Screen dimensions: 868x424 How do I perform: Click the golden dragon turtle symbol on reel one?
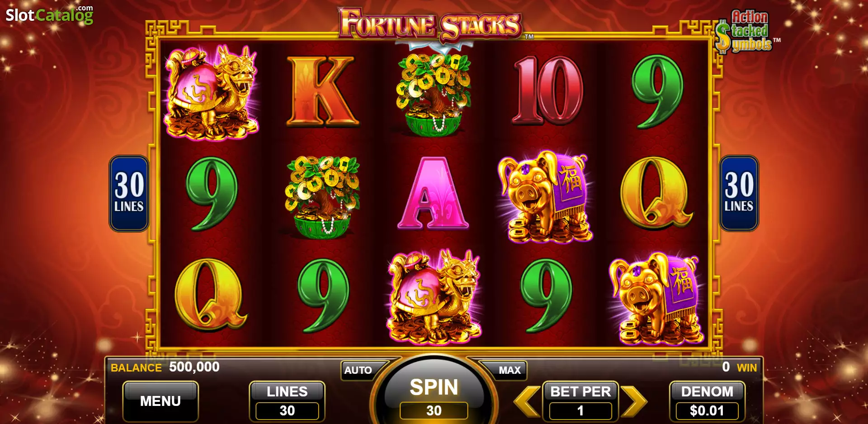pyautogui.click(x=211, y=92)
